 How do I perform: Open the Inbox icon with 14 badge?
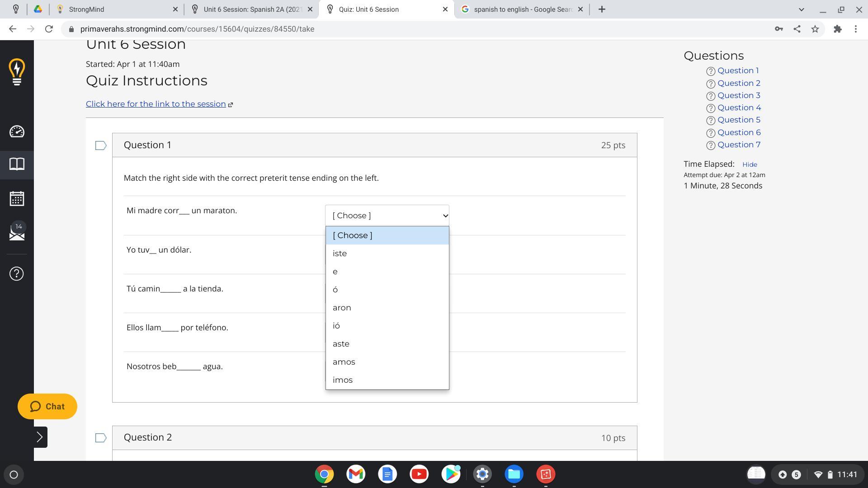pyautogui.click(x=17, y=233)
